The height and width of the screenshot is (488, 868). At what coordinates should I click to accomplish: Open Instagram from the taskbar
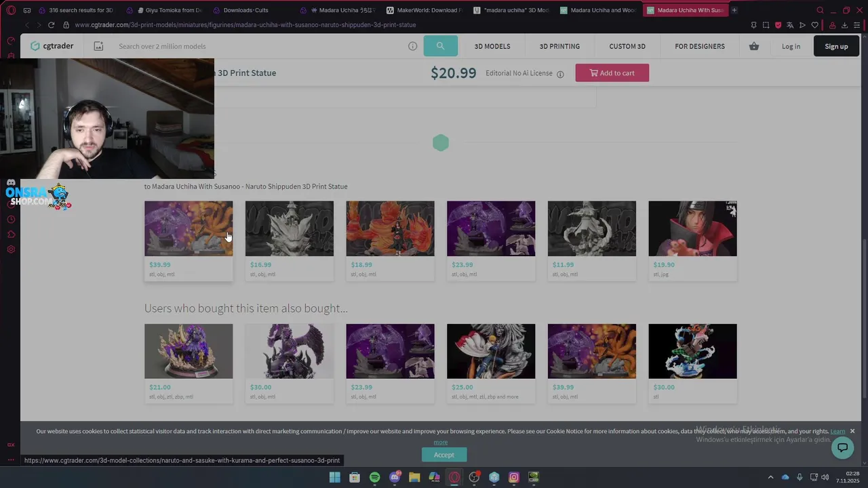[x=514, y=477]
